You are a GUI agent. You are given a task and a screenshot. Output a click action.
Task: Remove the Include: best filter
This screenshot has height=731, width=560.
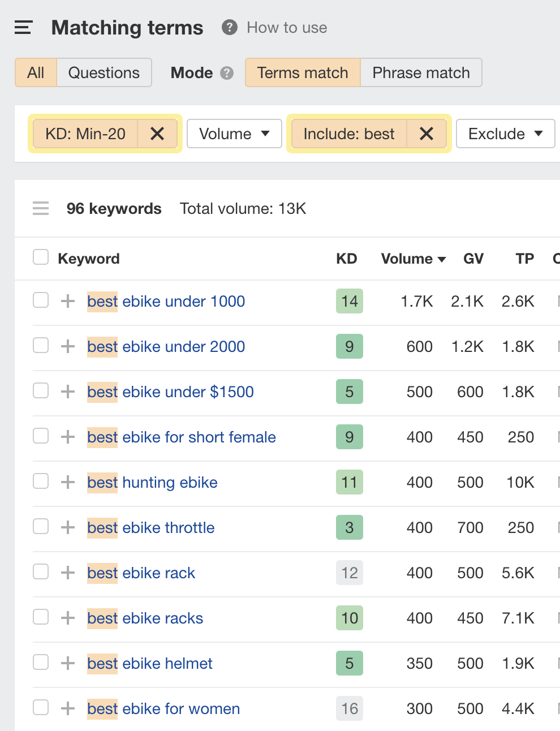pos(427,134)
